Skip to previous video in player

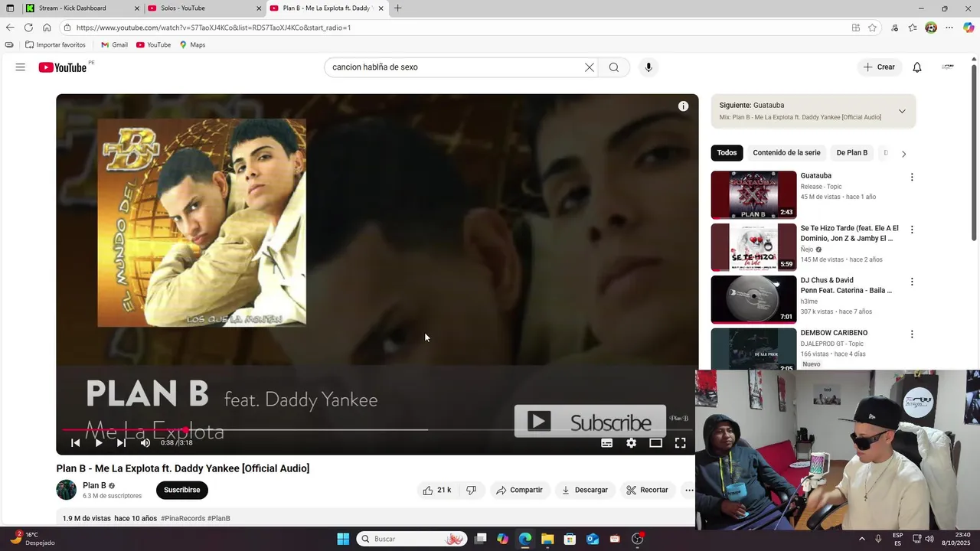75,442
